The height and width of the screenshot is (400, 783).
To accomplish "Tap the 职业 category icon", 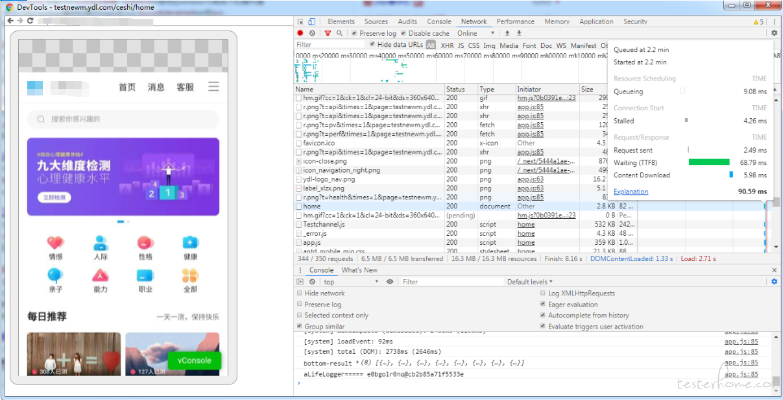I will pos(145,275).
